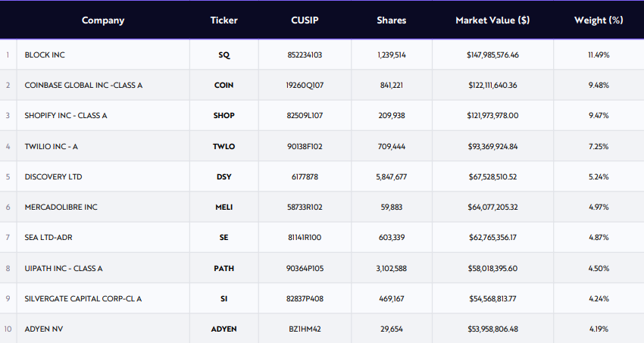
Task: Click the SQ ticker symbol
Action: (x=224, y=55)
